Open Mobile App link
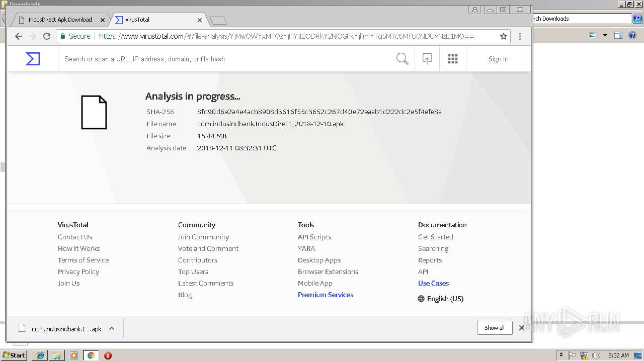This screenshot has width=644, height=362. click(315, 283)
